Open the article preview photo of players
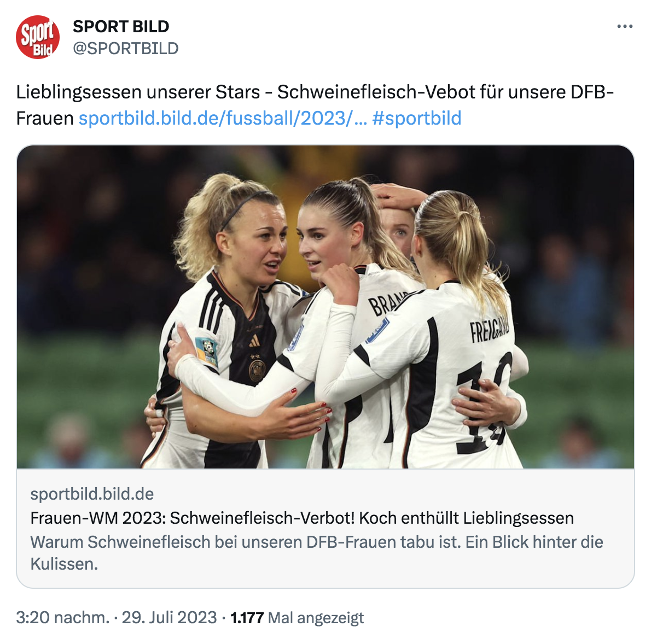The image size is (651, 644). coord(326,307)
